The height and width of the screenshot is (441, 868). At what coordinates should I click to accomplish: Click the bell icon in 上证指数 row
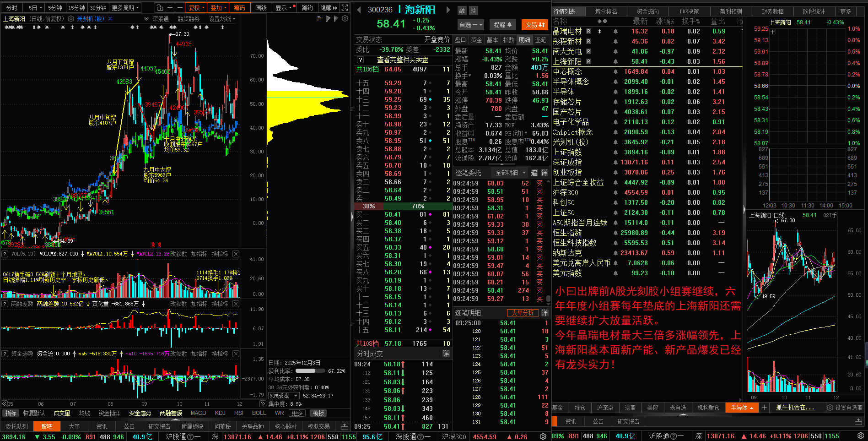pos(615,152)
